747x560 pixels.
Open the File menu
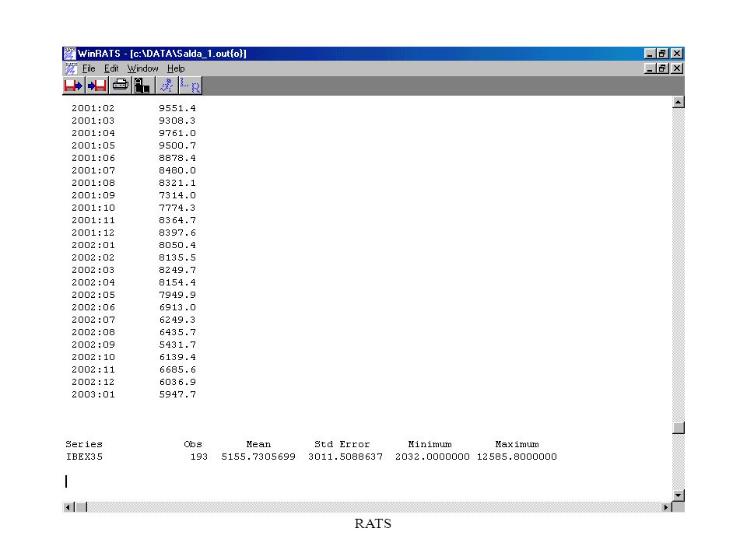89,68
